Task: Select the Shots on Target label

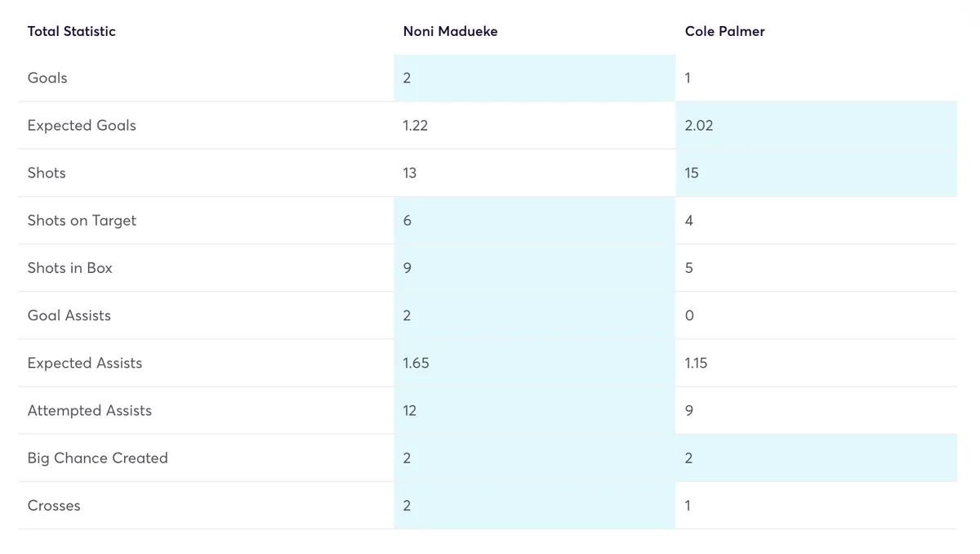Action: point(82,221)
